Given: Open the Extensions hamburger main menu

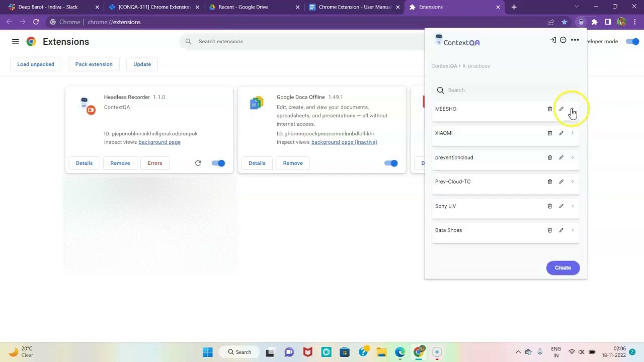Looking at the screenshot, I should [16, 42].
